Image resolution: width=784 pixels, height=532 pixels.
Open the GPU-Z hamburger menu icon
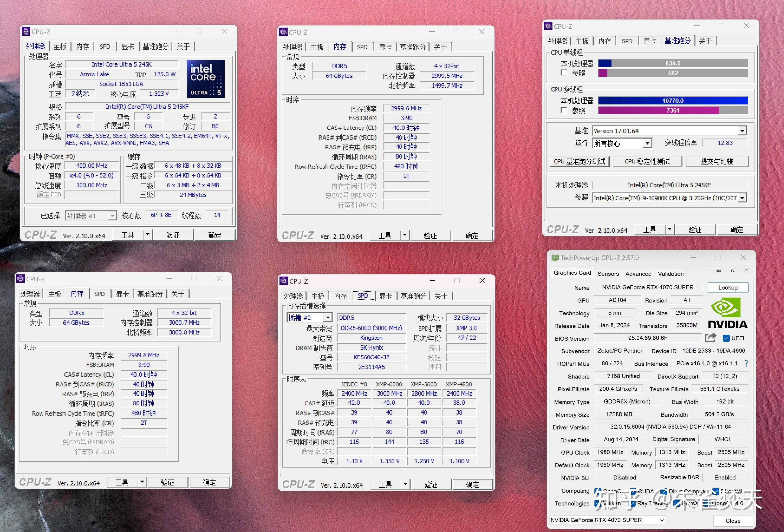pyautogui.click(x=746, y=271)
